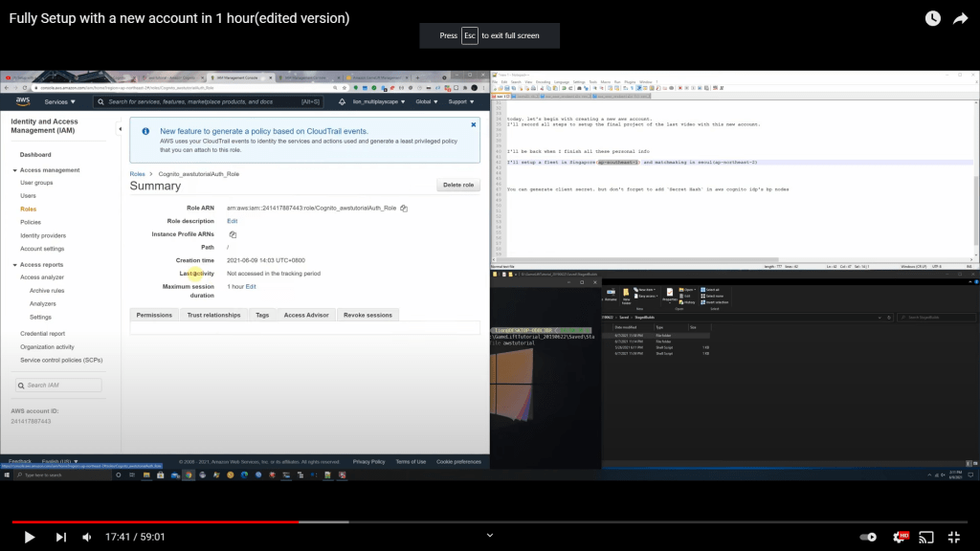Click the Share arrow icon

click(x=960, y=18)
